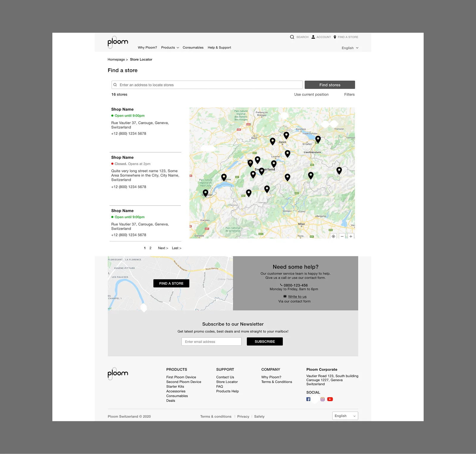Open Terms & Conditions in Company column

[x=277, y=382]
